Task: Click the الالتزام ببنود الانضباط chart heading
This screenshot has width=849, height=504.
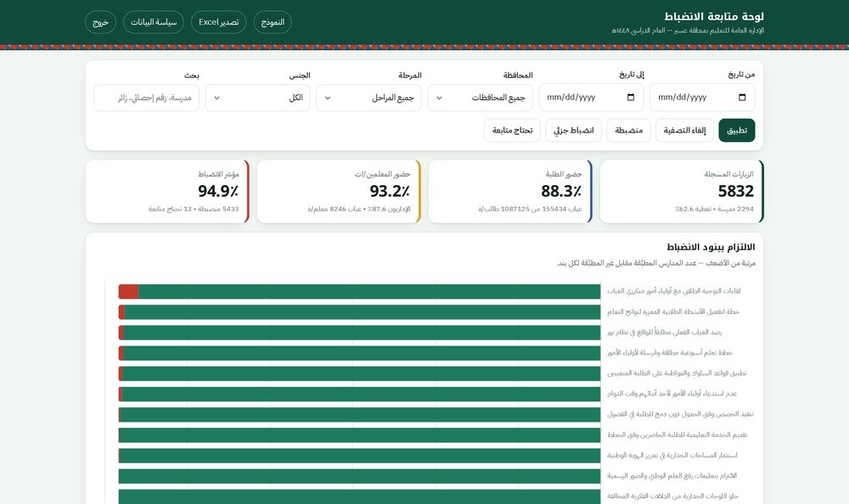Action: pyautogui.click(x=711, y=247)
